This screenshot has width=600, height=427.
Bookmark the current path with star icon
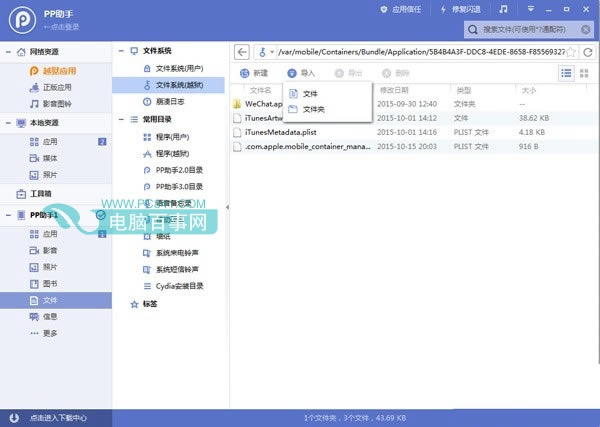[x=571, y=52]
